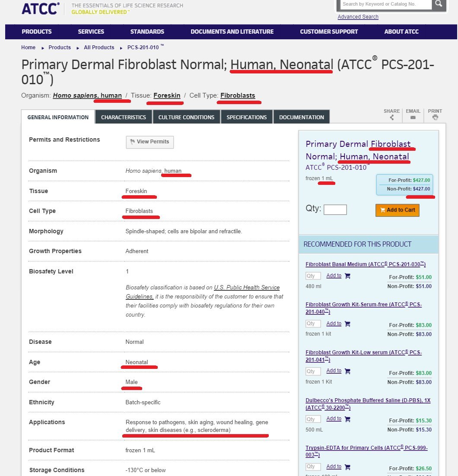The image size is (458, 476).
Task: Click Qty field for Dulbecco's PBS
Action: click(313, 419)
